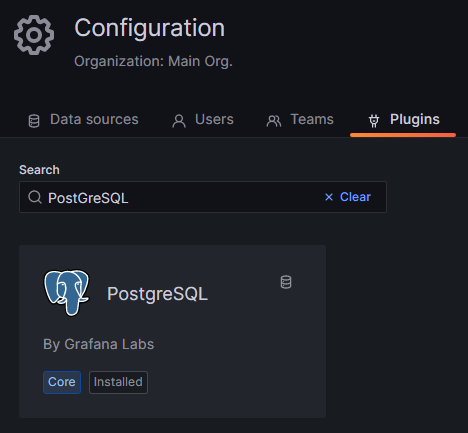Clear the plugin search text
Image resolution: width=468 pixels, height=433 pixels.
pyautogui.click(x=348, y=197)
